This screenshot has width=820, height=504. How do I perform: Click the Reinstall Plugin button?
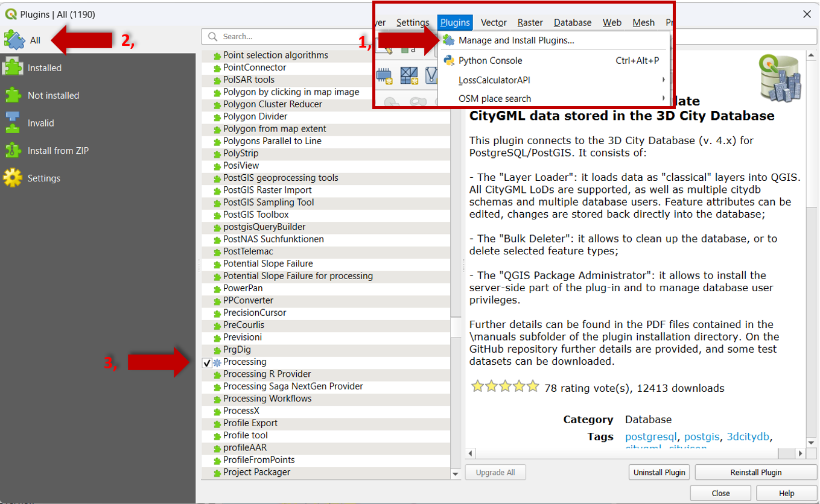[755, 473]
